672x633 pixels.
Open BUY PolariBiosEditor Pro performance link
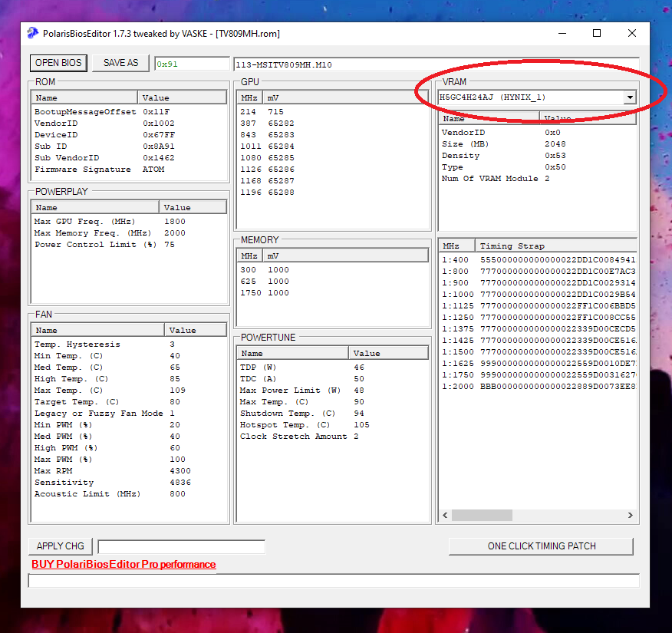[x=124, y=564]
